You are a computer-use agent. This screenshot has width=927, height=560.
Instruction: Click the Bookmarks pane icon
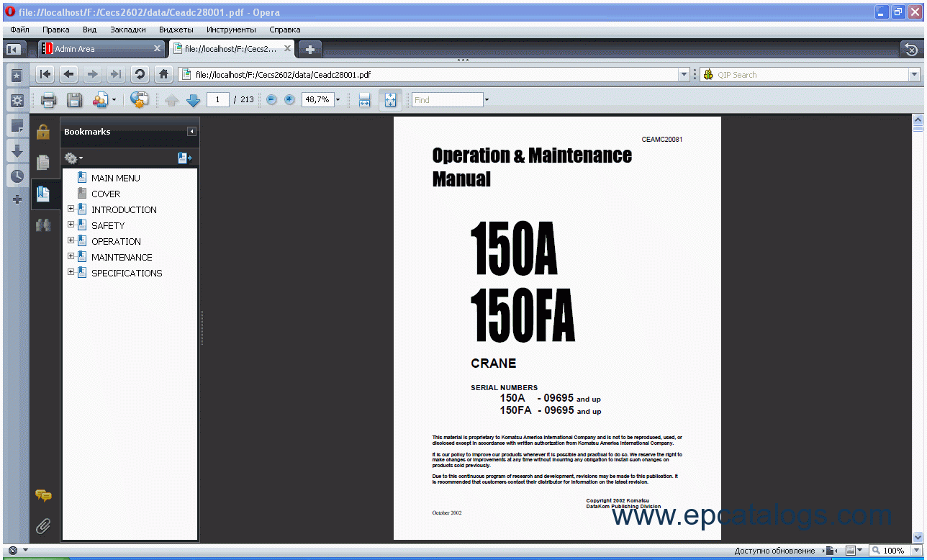[43, 194]
